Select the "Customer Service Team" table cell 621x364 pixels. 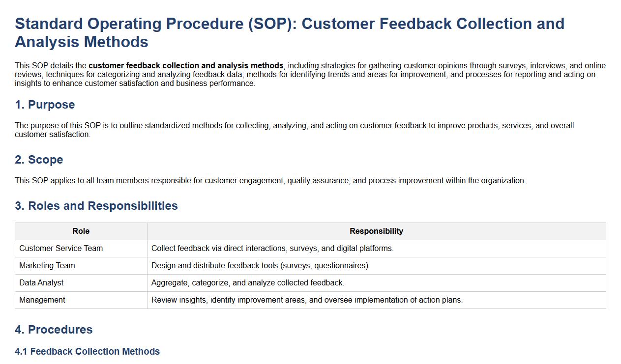click(x=61, y=249)
